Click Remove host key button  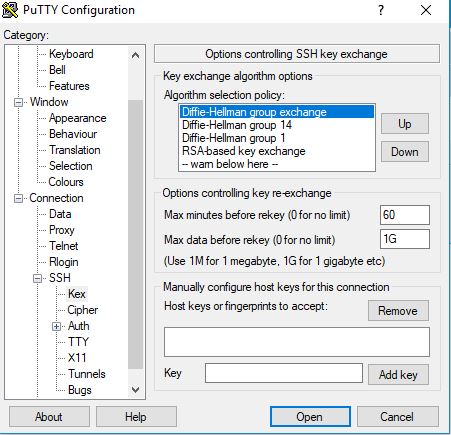(x=398, y=311)
